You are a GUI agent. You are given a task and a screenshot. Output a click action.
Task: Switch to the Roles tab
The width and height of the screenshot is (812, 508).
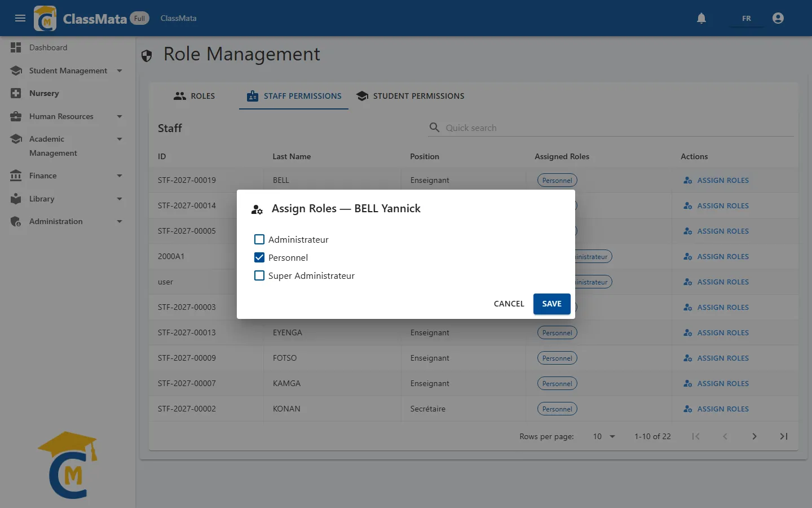[x=195, y=96]
